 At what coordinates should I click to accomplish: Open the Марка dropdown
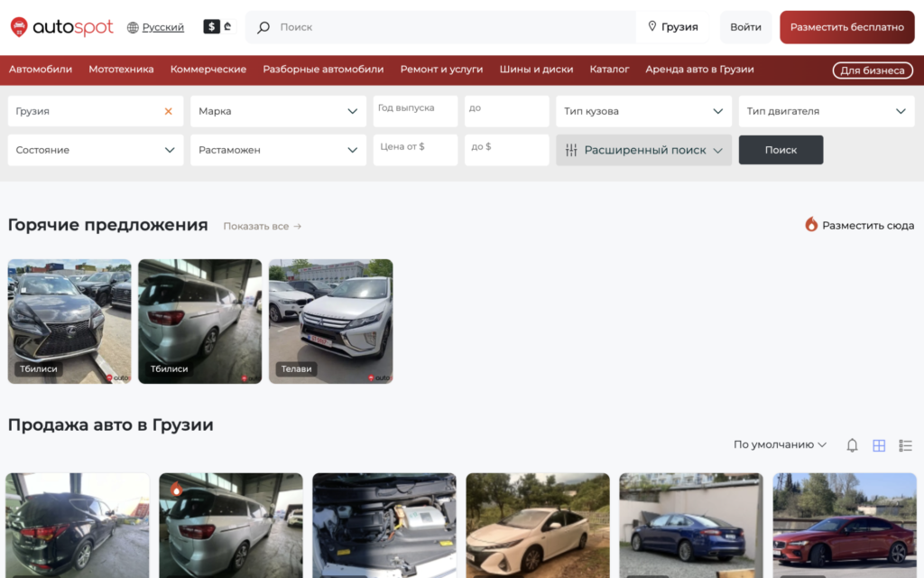[278, 111]
